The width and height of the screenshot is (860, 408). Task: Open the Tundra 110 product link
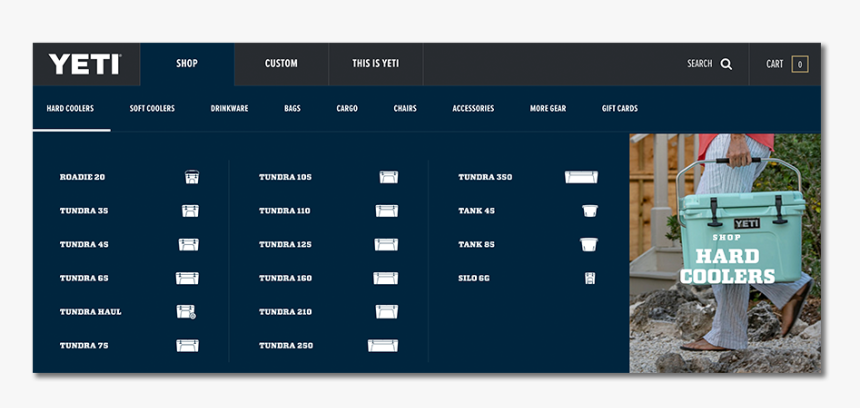(285, 211)
